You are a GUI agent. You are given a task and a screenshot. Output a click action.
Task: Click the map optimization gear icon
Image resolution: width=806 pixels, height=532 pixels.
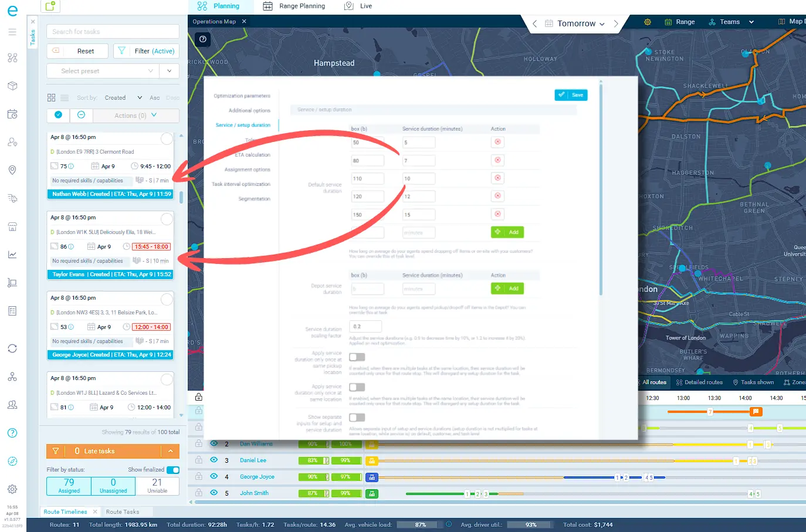(648, 22)
